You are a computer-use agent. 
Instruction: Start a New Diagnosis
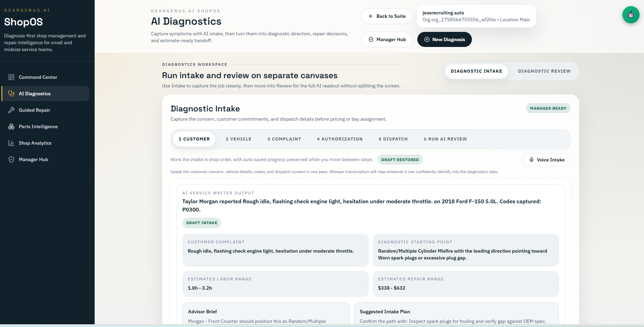point(444,39)
